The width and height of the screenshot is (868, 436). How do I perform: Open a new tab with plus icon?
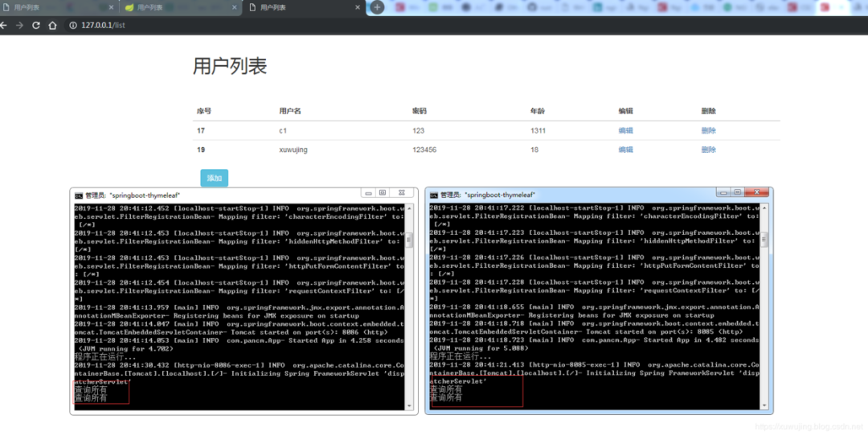[377, 7]
